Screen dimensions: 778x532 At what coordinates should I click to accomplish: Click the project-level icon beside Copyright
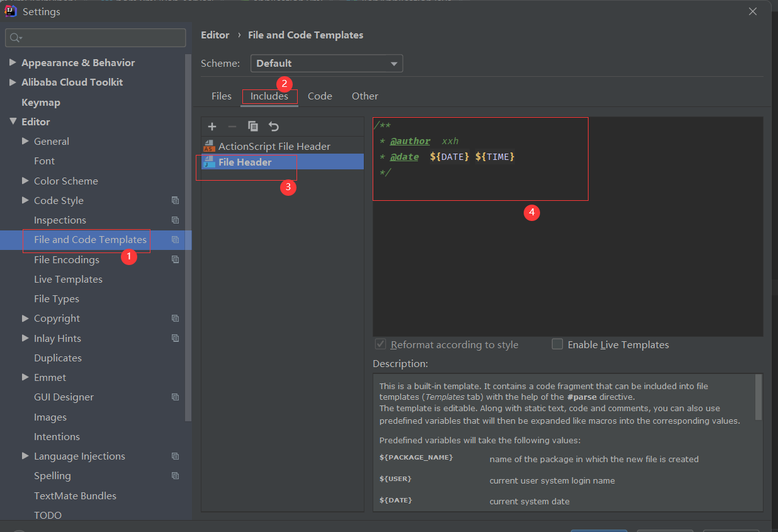(175, 319)
